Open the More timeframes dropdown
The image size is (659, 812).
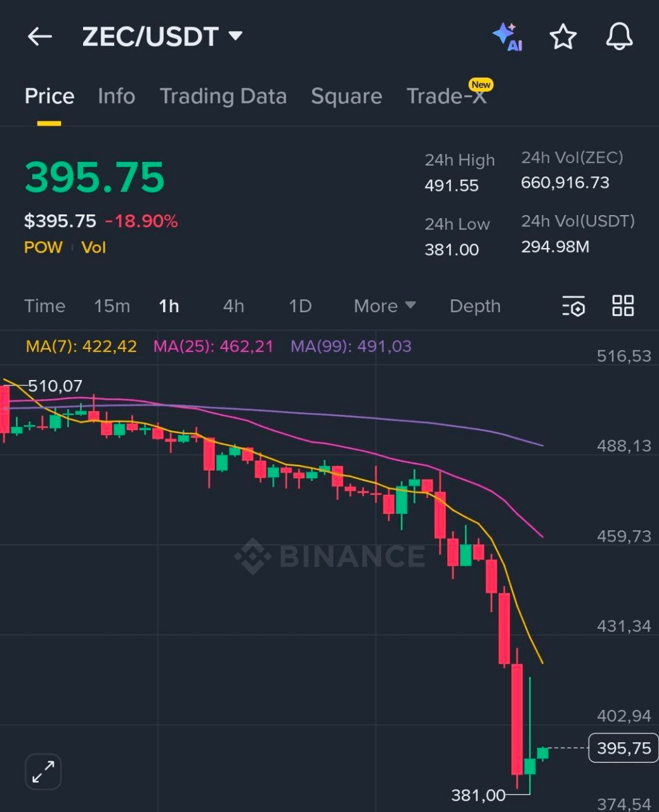[x=384, y=306]
